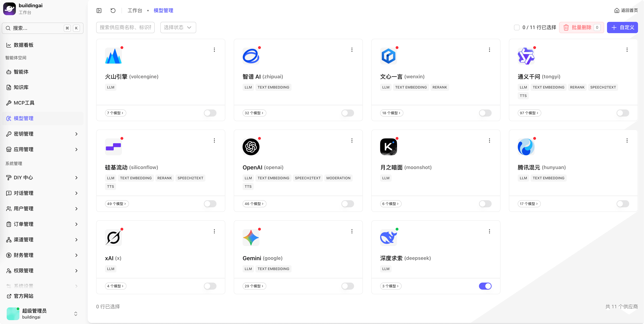Image resolution: width=644 pixels, height=324 pixels.
Task: Enable the OpenAI provider switch
Action: click(348, 204)
